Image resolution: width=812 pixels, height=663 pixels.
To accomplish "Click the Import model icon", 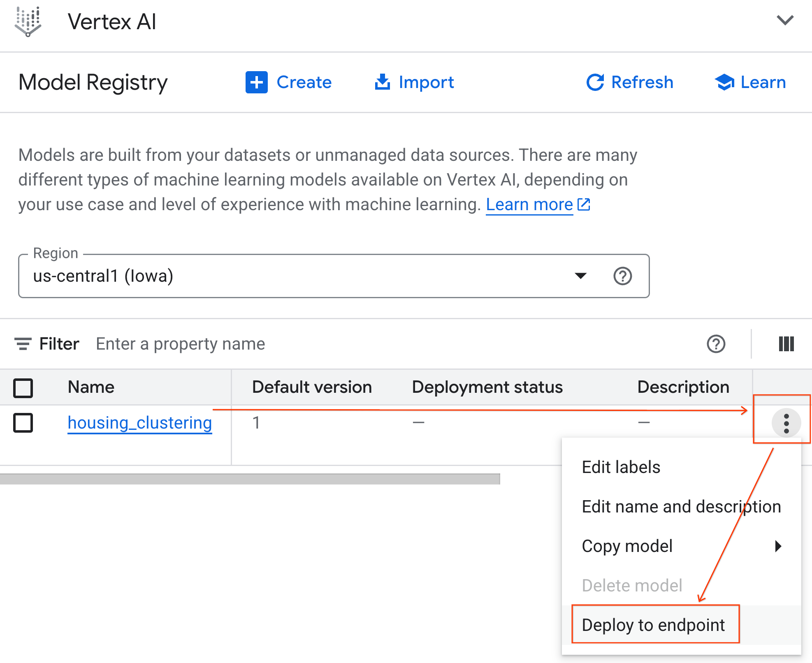I will (x=383, y=82).
